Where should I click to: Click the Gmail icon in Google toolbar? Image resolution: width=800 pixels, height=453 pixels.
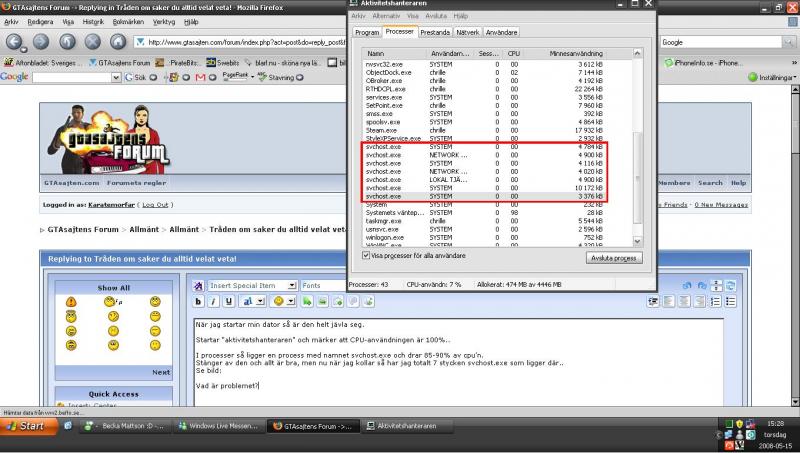(x=199, y=77)
